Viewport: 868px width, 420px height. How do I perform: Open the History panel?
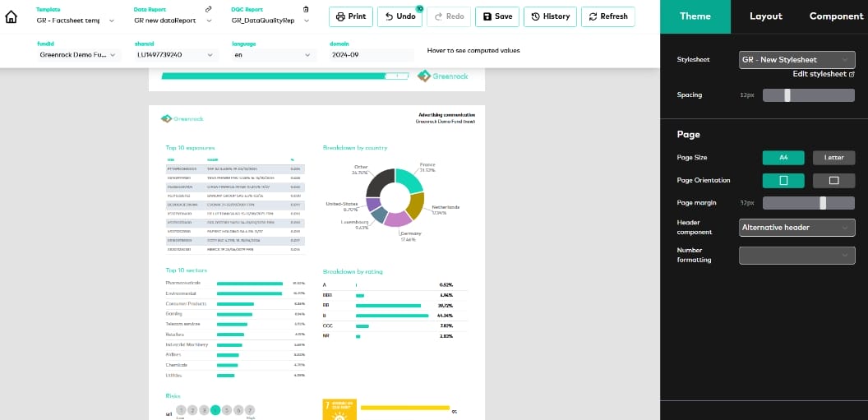coord(550,16)
